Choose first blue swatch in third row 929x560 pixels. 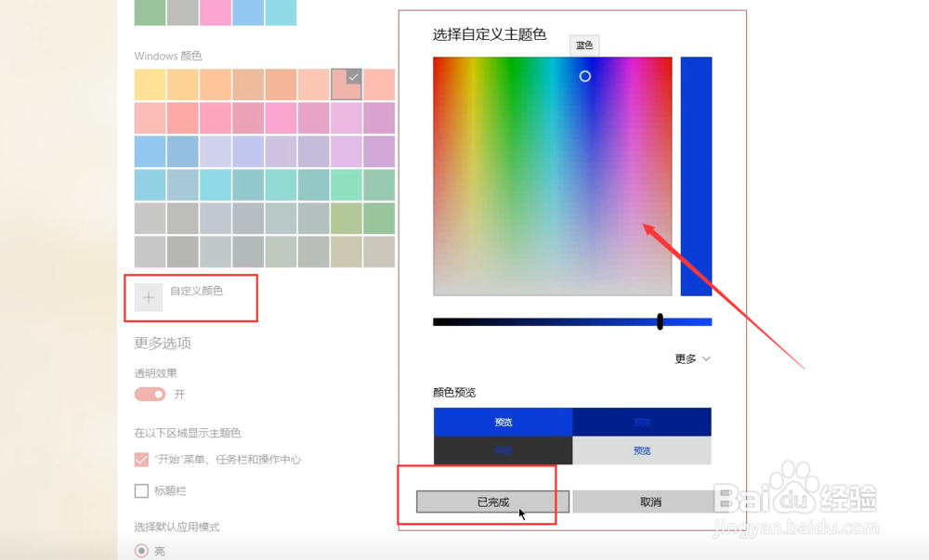click(x=150, y=151)
